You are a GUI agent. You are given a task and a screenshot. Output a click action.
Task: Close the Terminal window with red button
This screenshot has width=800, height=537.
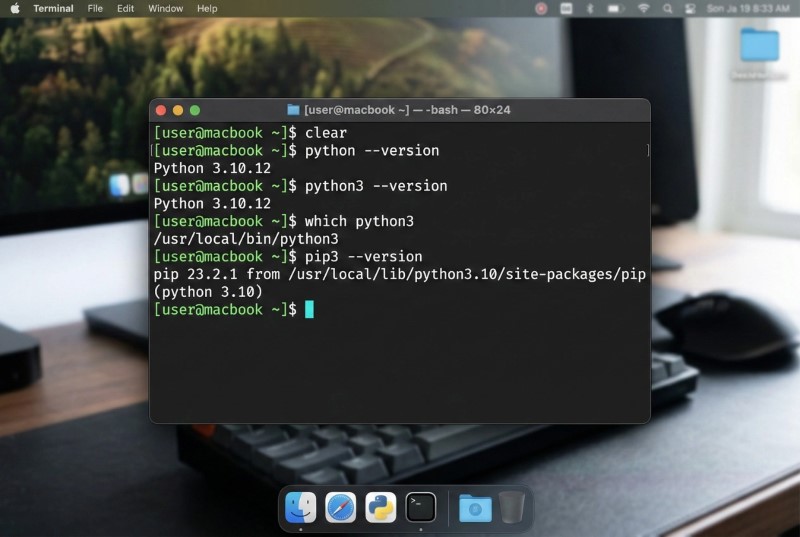161,110
